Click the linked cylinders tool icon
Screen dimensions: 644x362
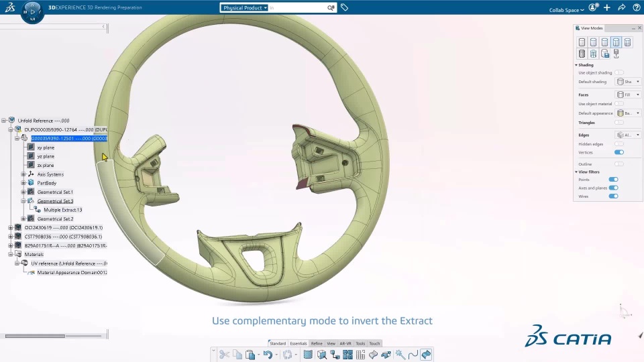pos(335,354)
